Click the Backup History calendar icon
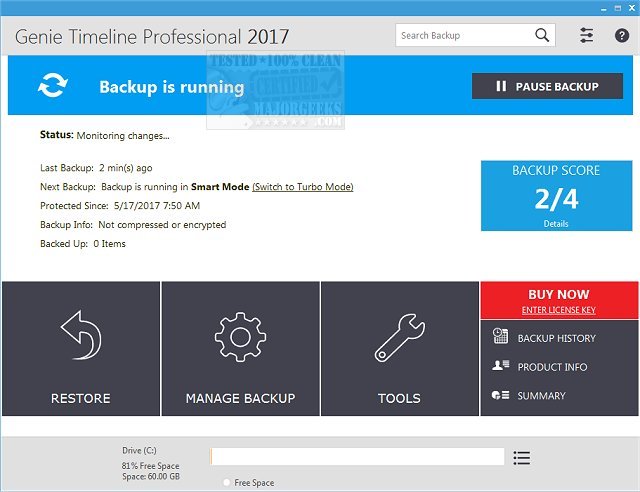This screenshot has height=492, width=640. (500, 336)
